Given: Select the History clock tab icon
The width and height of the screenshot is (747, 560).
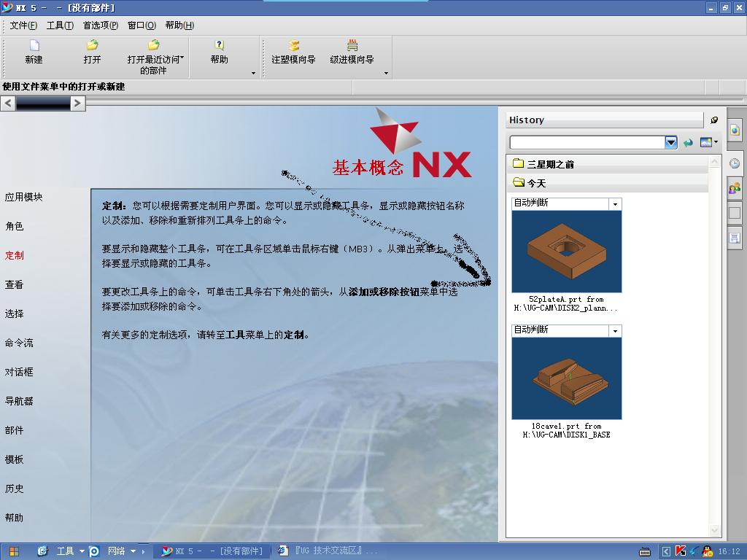Looking at the screenshot, I should coord(735,163).
